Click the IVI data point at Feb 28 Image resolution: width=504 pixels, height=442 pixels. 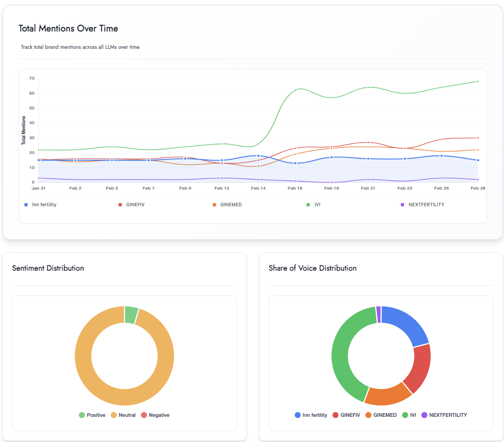tap(478, 81)
